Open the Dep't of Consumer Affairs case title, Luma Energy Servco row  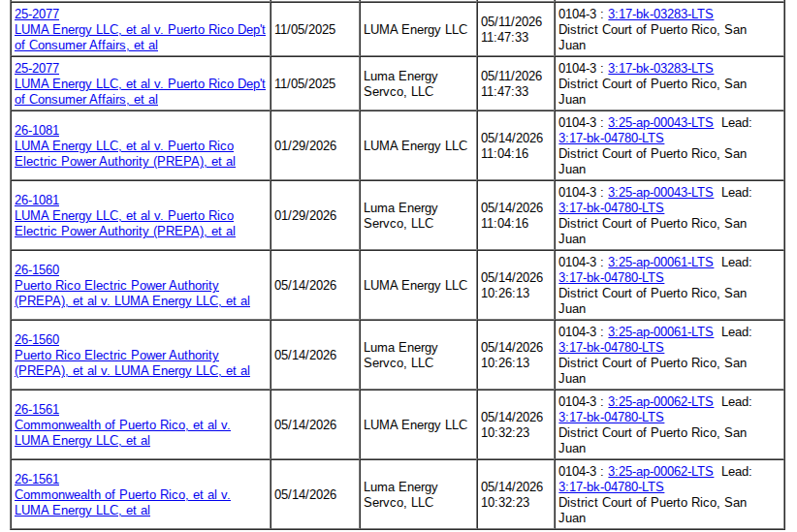(x=140, y=91)
